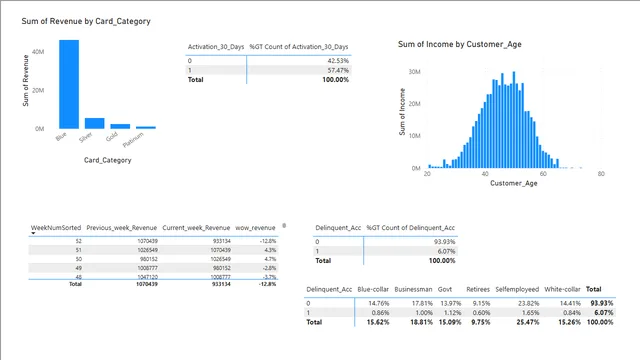
Task: Click the 'Sum of Revenue by Card_Category' title
Action: (x=86, y=21)
